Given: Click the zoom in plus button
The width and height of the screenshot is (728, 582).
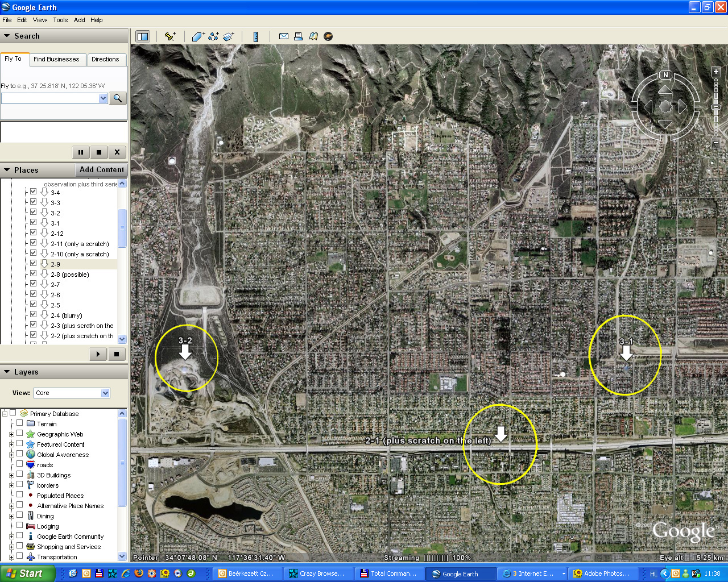Looking at the screenshot, I should point(716,72).
